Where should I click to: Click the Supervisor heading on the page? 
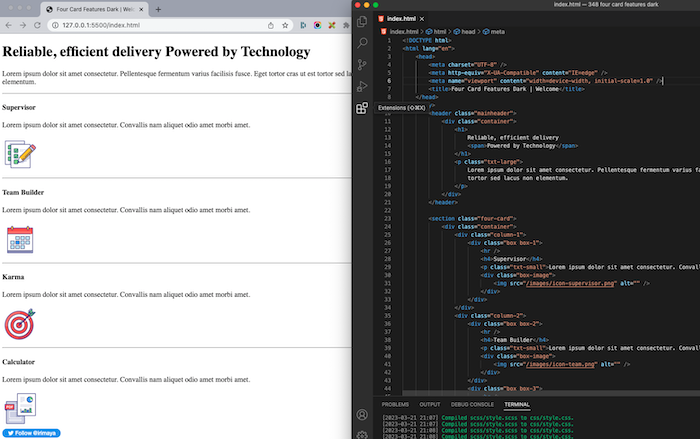19,108
